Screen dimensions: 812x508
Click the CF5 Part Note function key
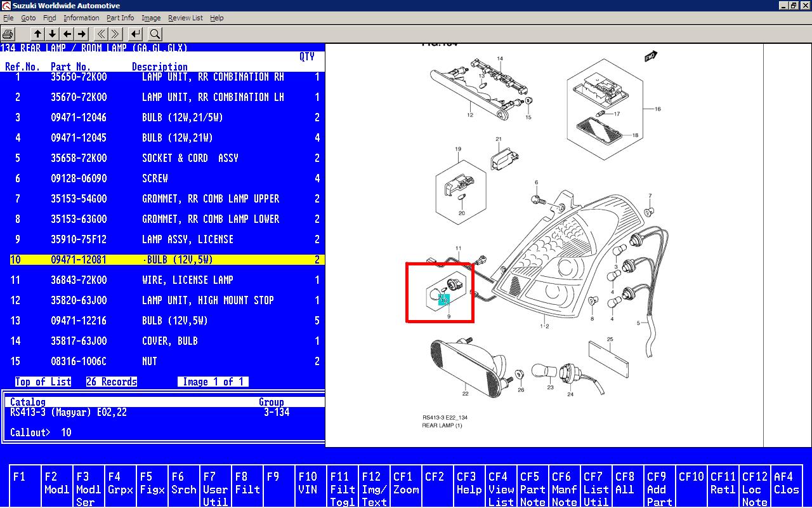[x=533, y=486]
